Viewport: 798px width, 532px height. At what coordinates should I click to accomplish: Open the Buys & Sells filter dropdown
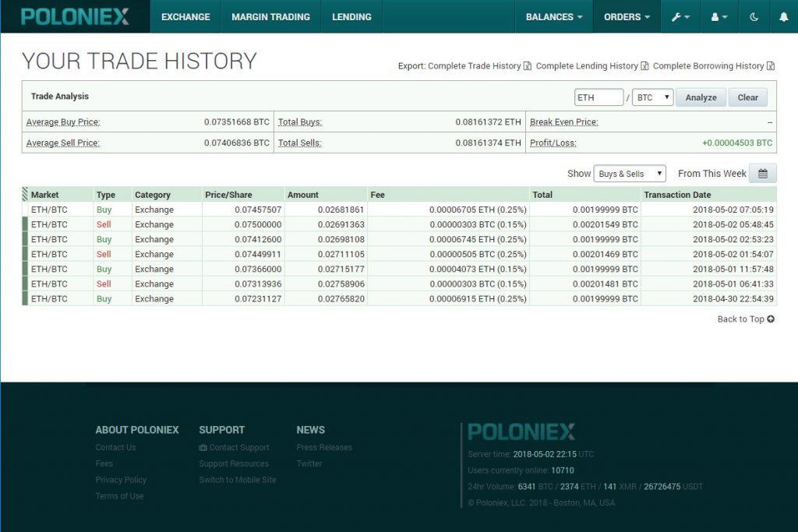tap(630, 174)
